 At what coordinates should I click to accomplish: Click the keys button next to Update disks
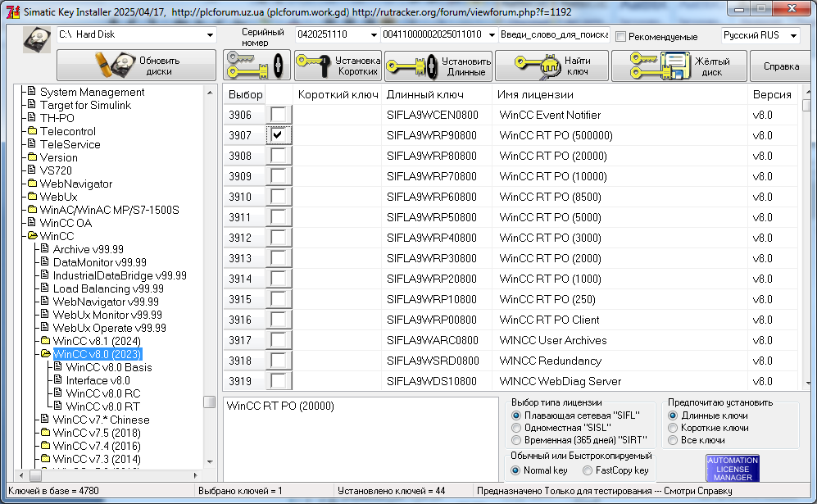coord(256,66)
